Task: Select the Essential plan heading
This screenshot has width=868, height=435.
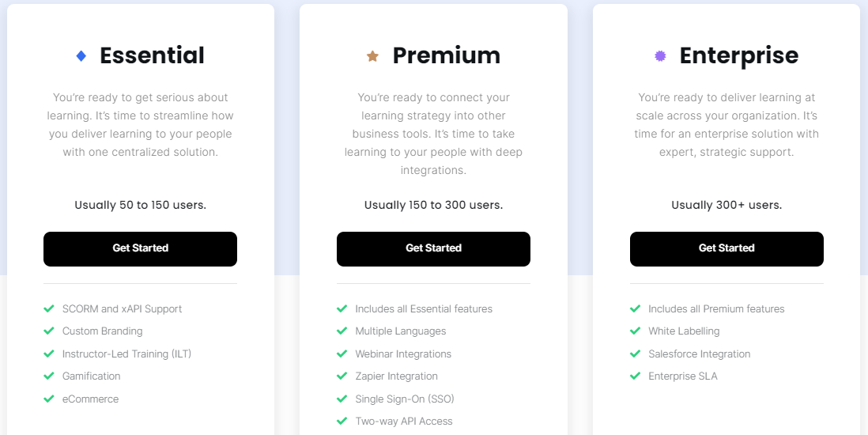Action: [x=152, y=55]
